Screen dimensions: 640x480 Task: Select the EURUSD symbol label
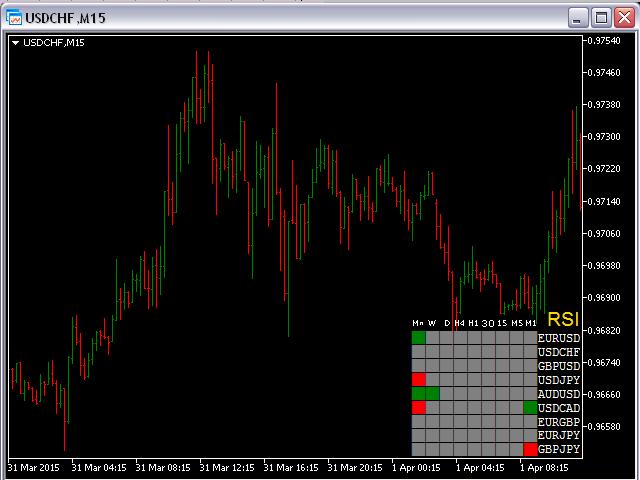[x=558, y=338]
